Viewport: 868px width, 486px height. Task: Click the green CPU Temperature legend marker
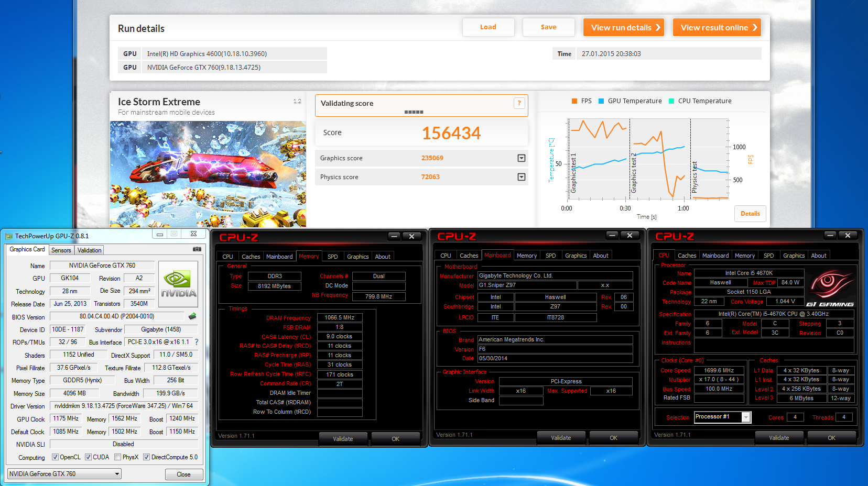click(671, 101)
